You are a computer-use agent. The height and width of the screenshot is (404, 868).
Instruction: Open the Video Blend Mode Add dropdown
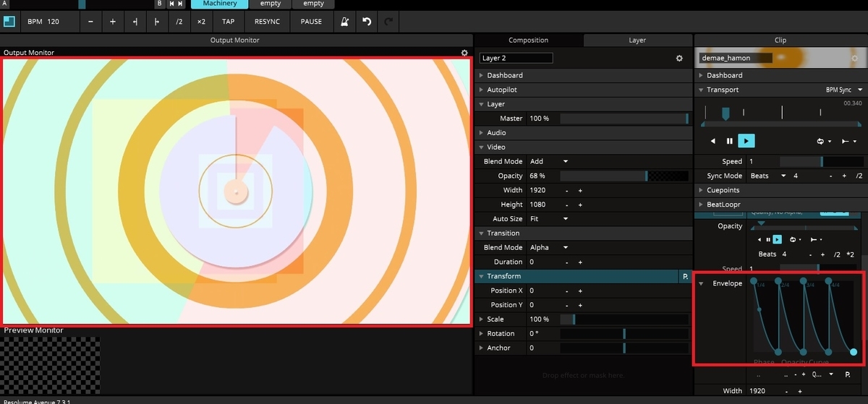click(549, 161)
